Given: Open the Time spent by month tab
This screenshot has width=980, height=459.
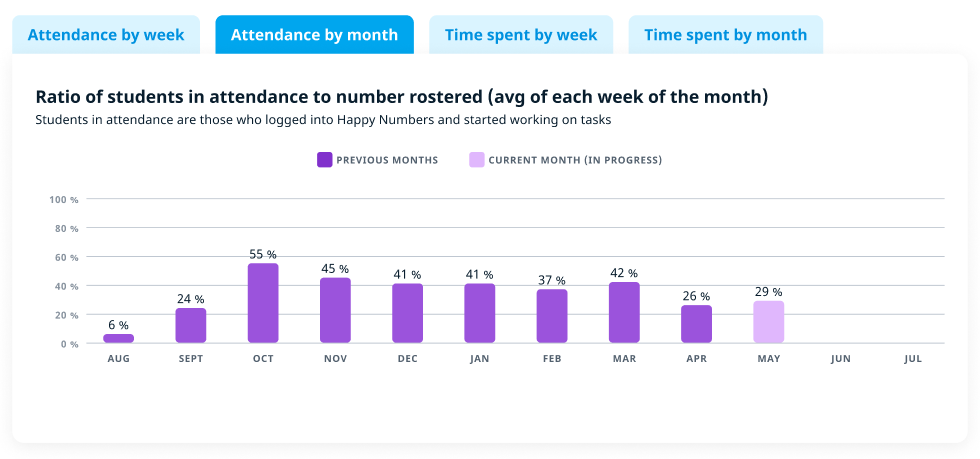Looking at the screenshot, I should click(x=725, y=35).
